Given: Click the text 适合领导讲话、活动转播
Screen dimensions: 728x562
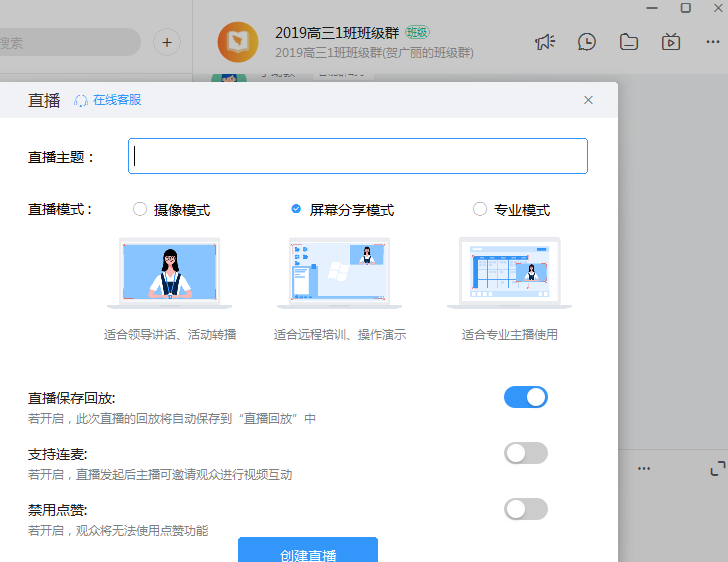Looking at the screenshot, I should (170, 334).
